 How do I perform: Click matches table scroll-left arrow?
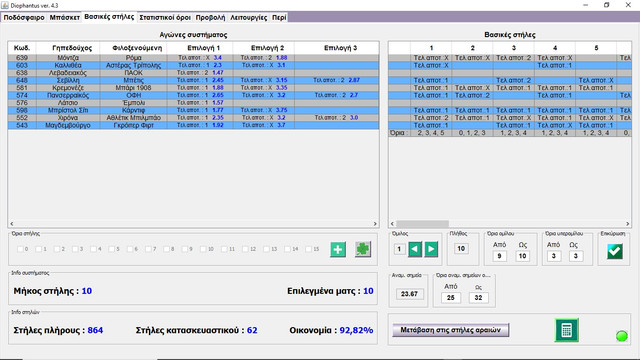click(x=12, y=224)
